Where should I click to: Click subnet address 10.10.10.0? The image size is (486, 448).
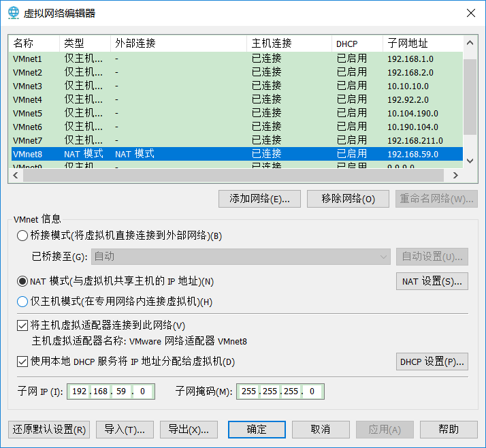pyautogui.click(x=408, y=86)
